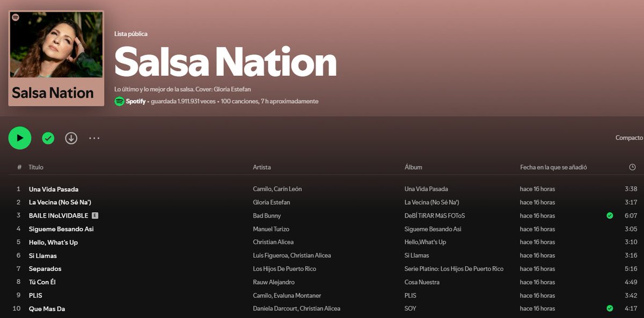This screenshot has height=318, width=644.
Task: Open album Hello,What's Up
Action: [x=425, y=242]
